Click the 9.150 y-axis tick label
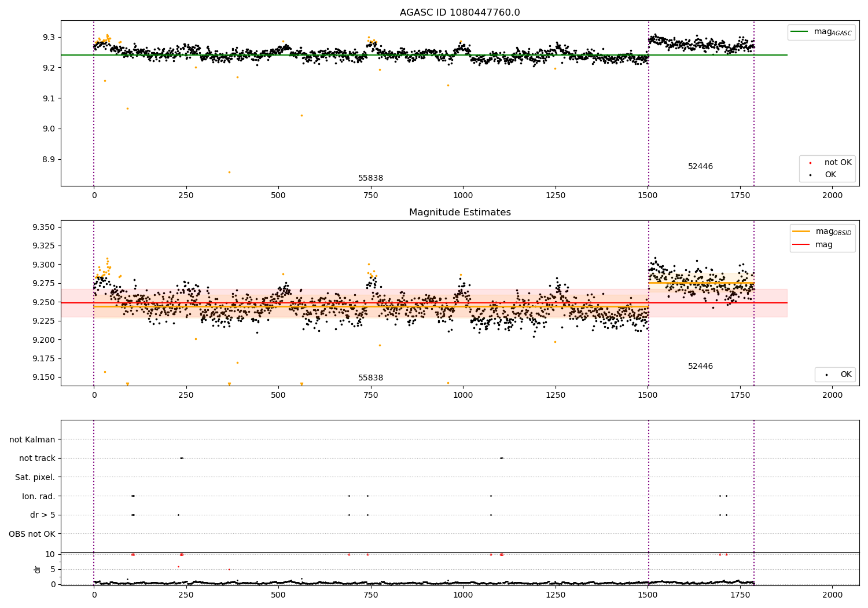This screenshot has width=868, height=608. click(x=44, y=378)
